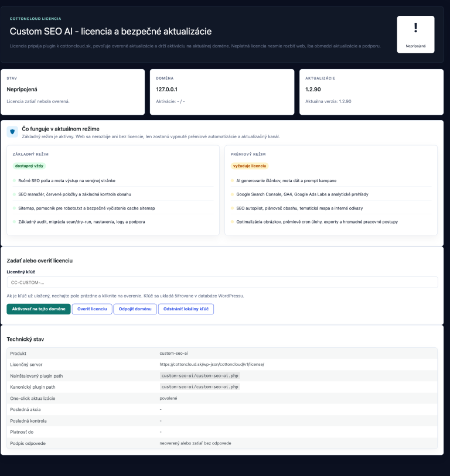The height and width of the screenshot is (476, 450).
Task: Click Odstrániť lokálny kľúč button
Action: (x=186, y=309)
